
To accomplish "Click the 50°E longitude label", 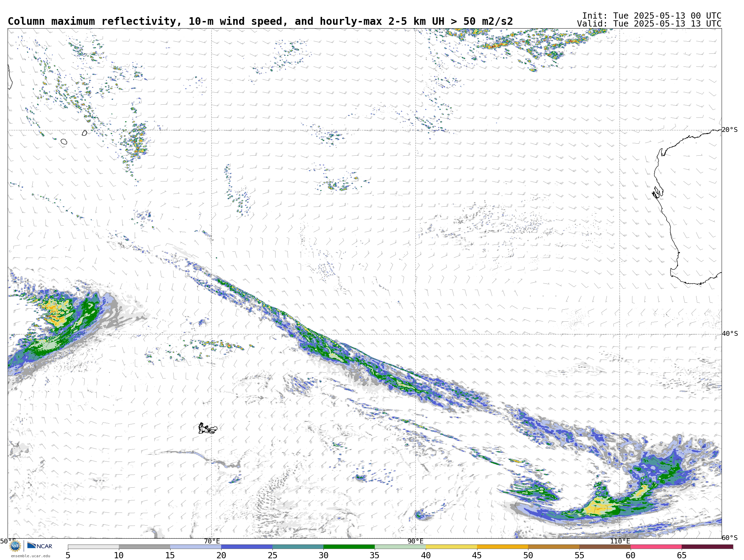I will point(8,541).
